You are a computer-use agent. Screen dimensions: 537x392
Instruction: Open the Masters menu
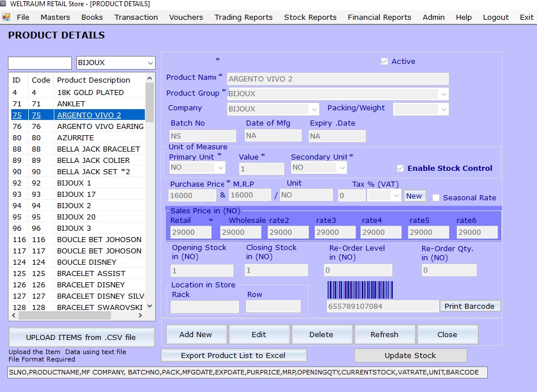pyautogui.click(x=55, y=17)
